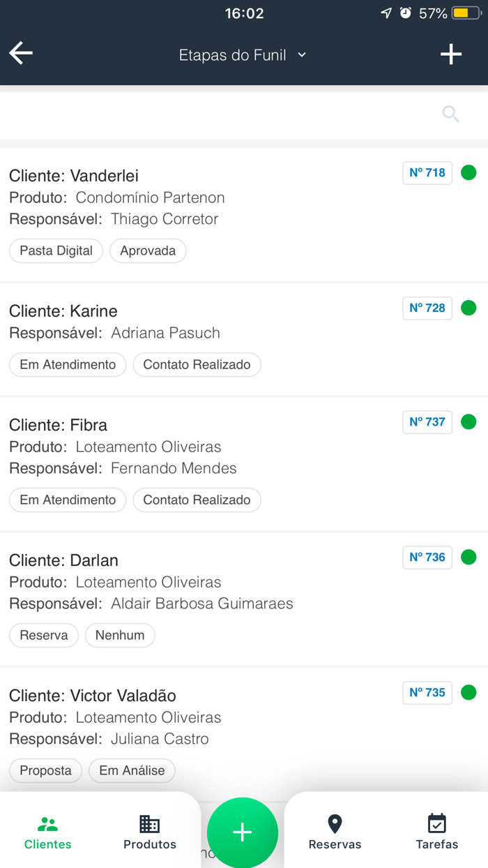Tap the plus icon in header
This screenshot has width=488, height=868.
click(451, 54)
